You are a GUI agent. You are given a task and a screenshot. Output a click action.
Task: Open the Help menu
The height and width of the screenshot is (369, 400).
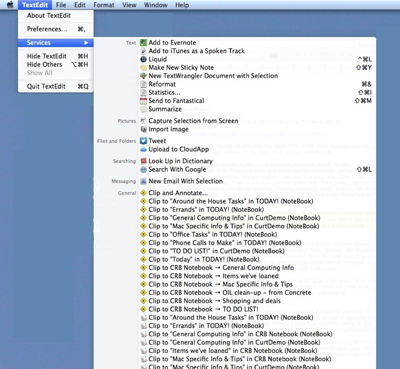point(182,5)
